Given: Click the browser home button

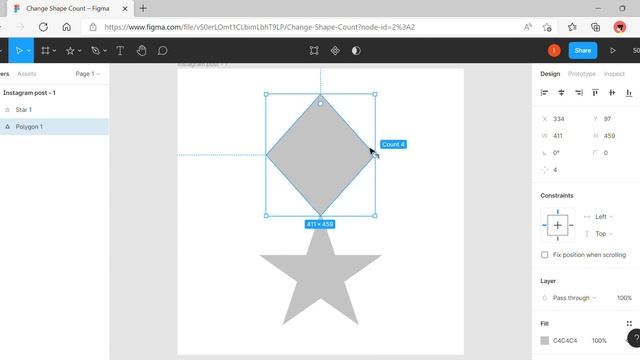Looking at the screenshot, I should (67, 27).
